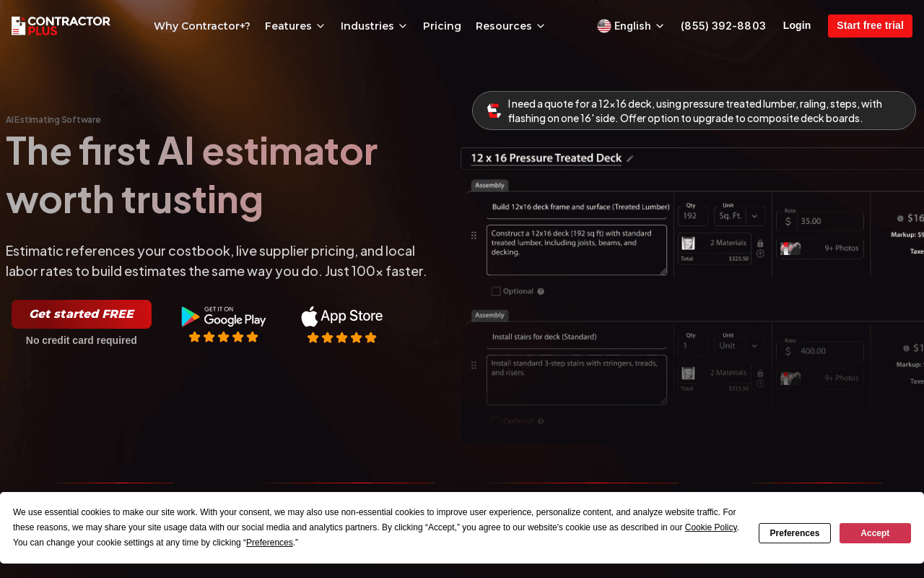Screen dimensions: 924x578
Task: Click help icon beside second Optional checkbox
Action: pos(541,421)
